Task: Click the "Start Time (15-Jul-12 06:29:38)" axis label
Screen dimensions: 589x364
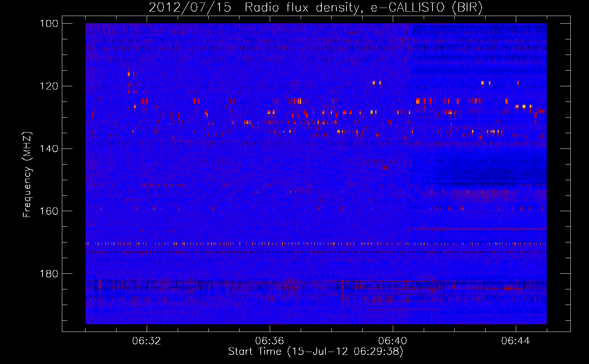Action: coord(316,352)
